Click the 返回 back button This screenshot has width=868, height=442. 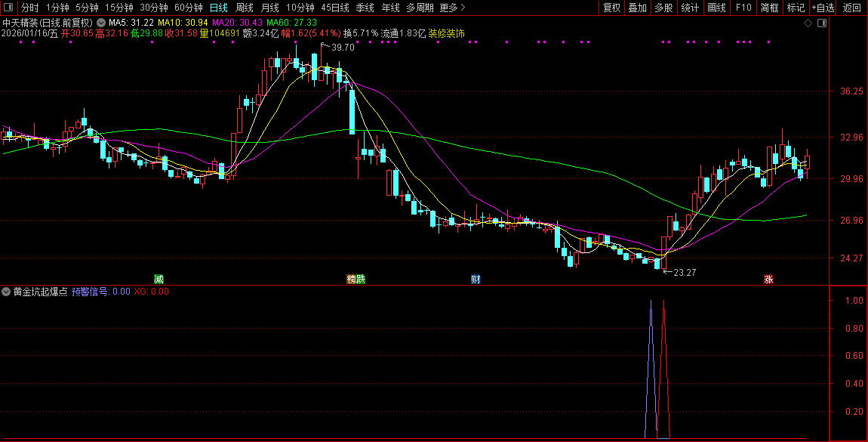pyautogui.click(x=851, y=8)
